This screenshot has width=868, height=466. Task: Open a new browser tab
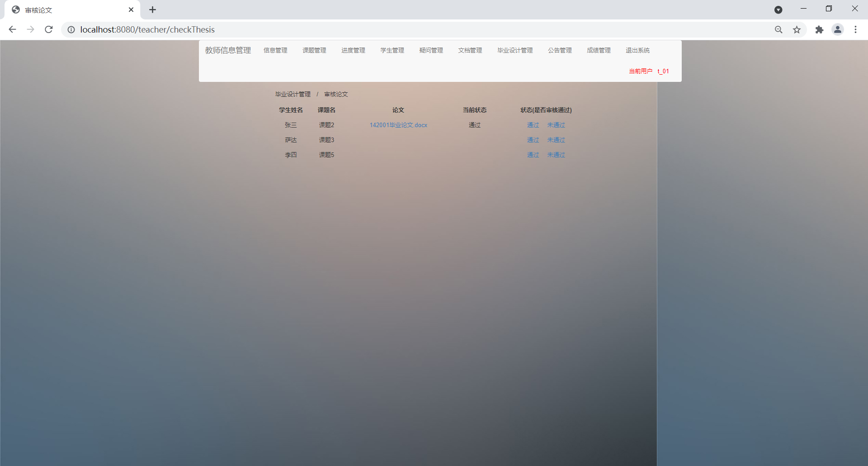[152, 10]
